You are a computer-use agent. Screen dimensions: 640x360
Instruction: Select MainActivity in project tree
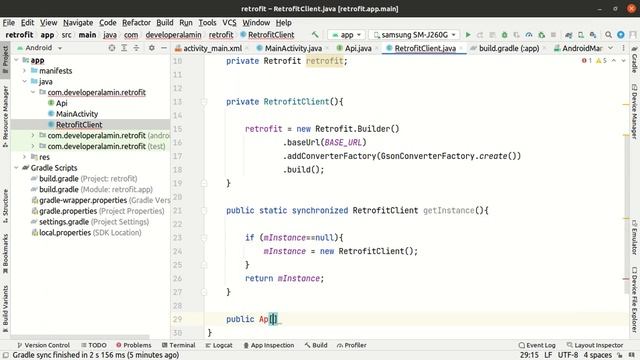pyautogui.click(x=77, y=114)
